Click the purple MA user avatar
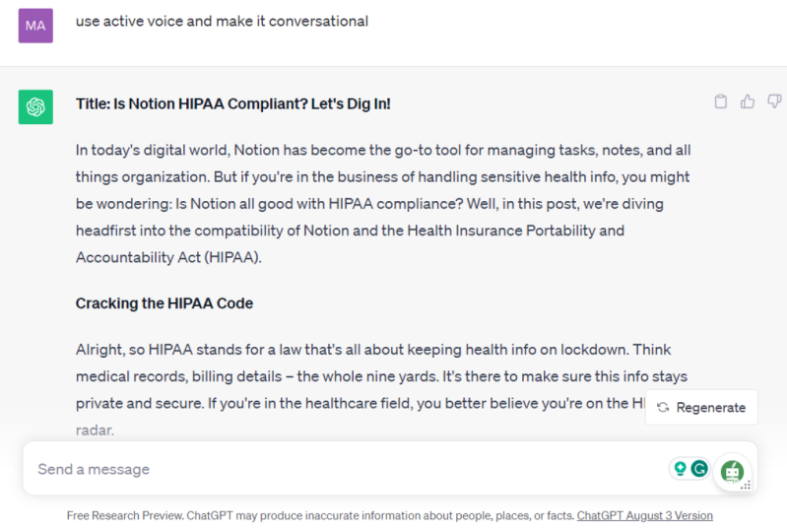 coord(35,26)
